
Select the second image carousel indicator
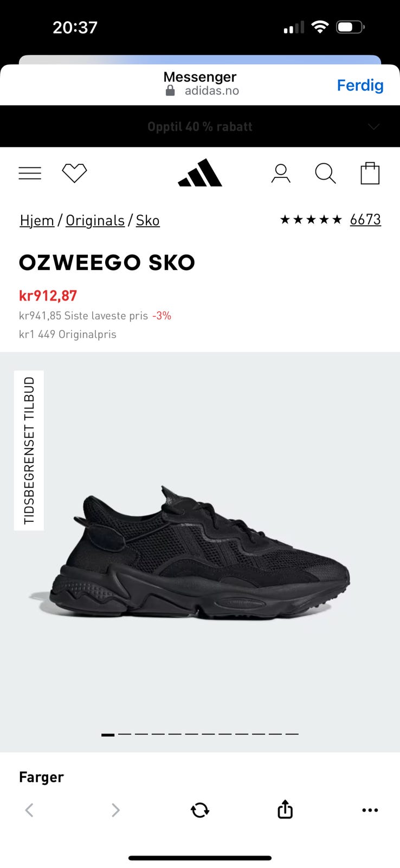(x=125, y=734)
